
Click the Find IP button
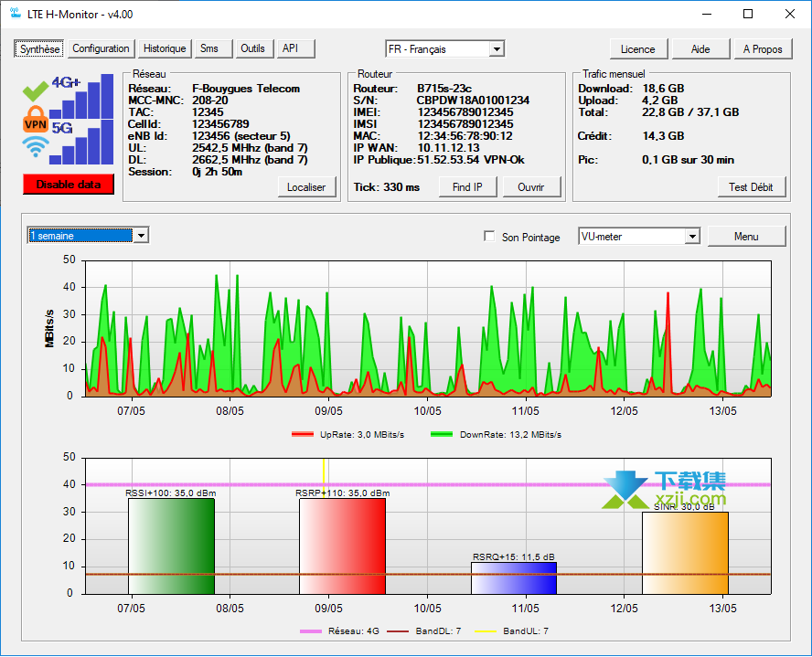[x=467, y=187]
